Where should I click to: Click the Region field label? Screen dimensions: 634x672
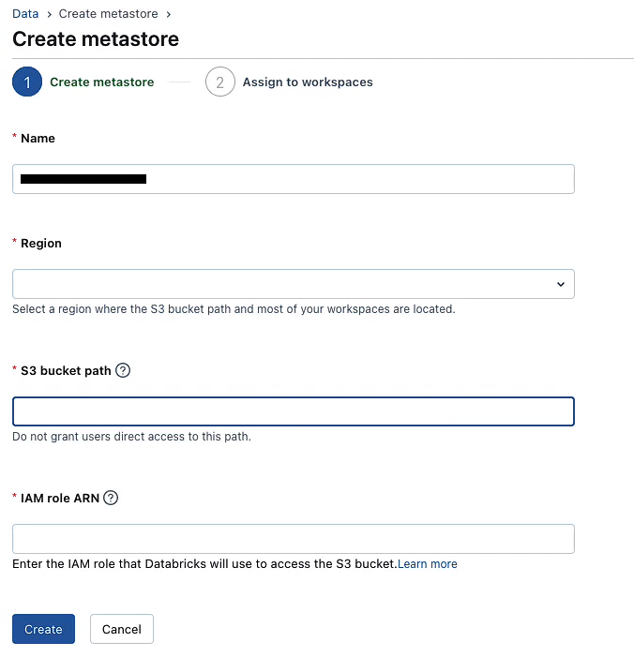click(x=41, y=243)
